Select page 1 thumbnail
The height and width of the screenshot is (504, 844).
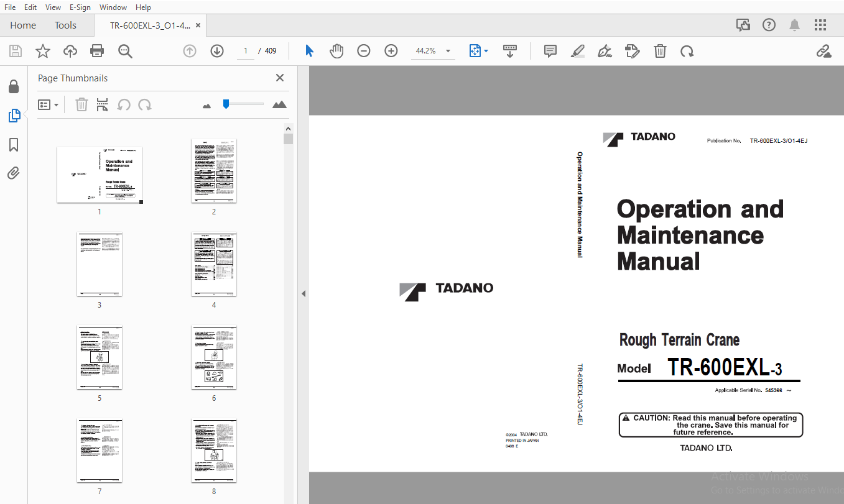[100, 175]
